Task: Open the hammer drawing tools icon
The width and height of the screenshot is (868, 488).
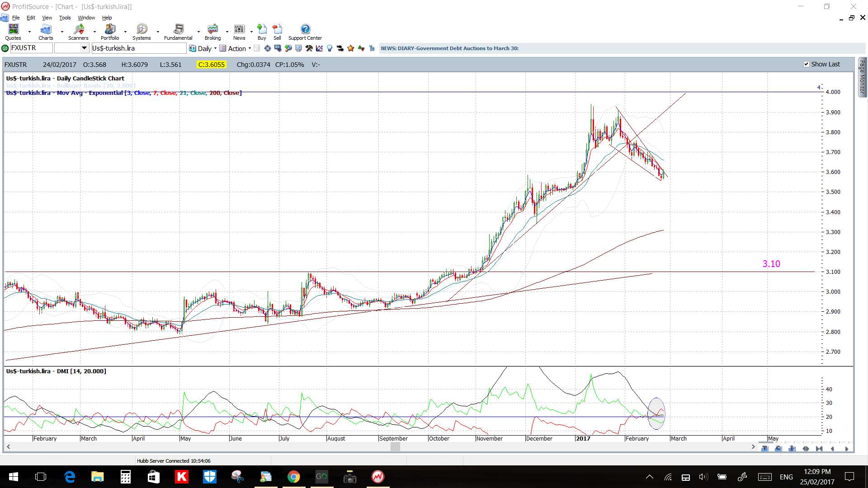Action: [x=309, y=48]
